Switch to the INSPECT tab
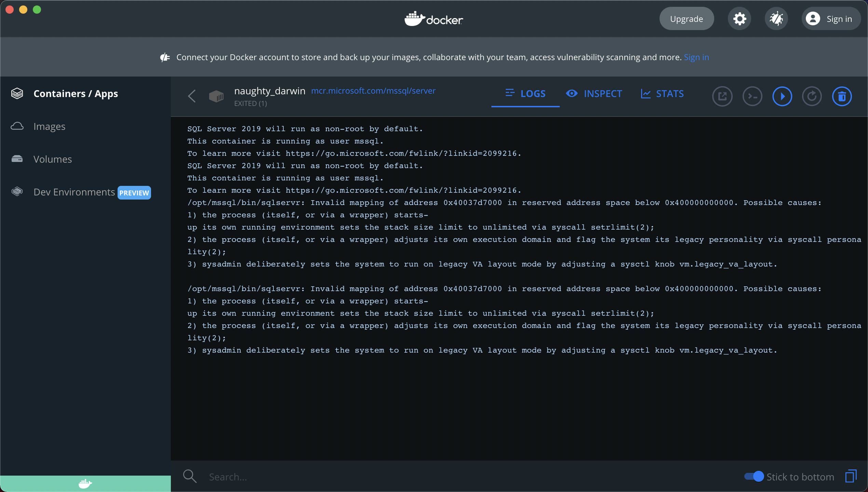The height and width of the screenshot is (492, 868). [594, 94]
